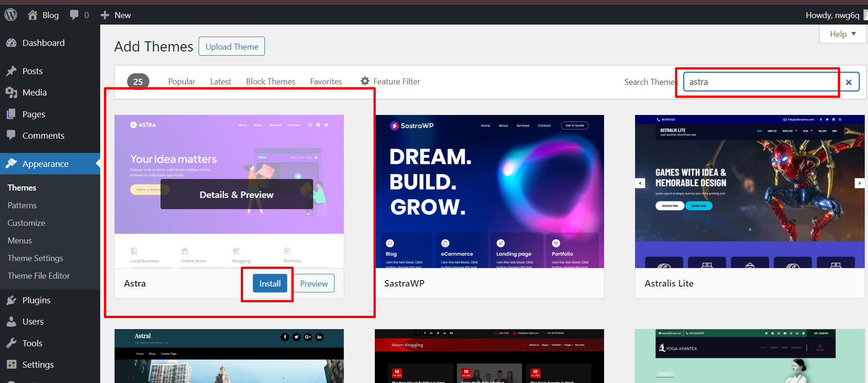Image resolution: width=868 pixels, height=383 pixels.
Task: Install the Astra theme
Action: [270, 283]
